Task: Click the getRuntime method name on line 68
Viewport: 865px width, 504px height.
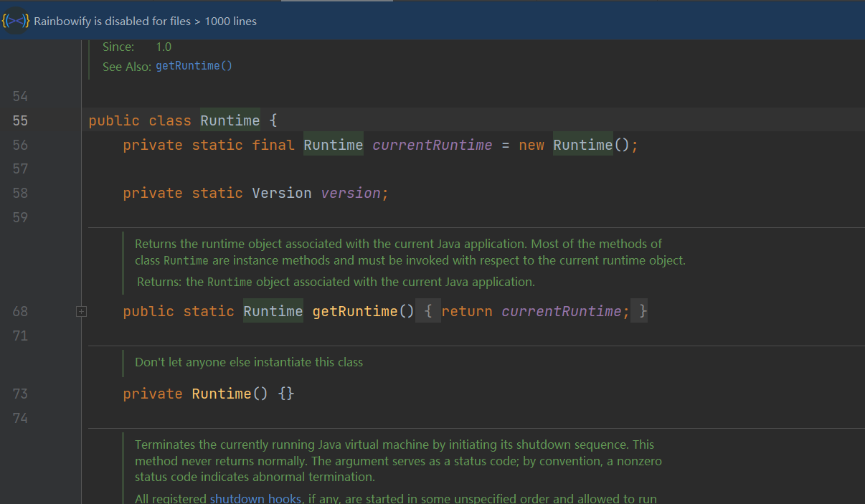Action: point(354,311)
